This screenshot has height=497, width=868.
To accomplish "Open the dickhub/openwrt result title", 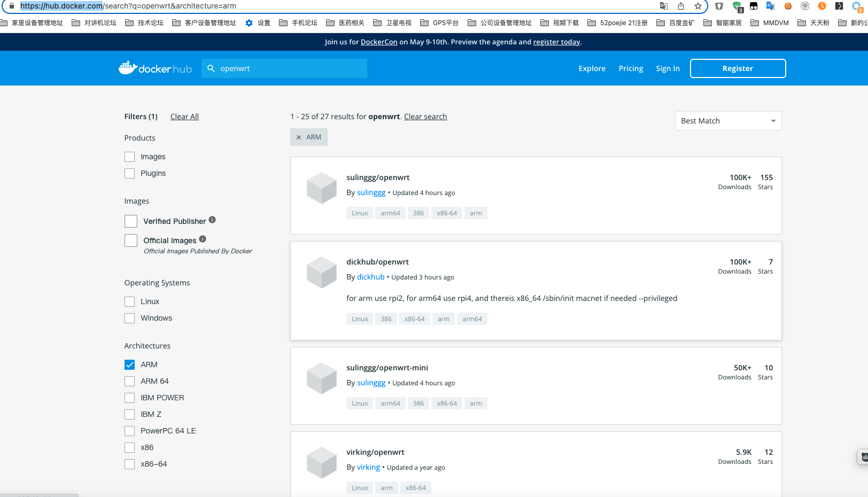I will [x=377, y=262].
